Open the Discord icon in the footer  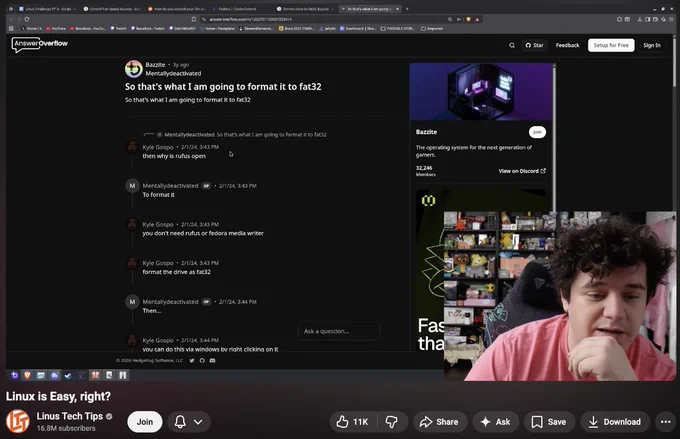pyautogui.click(x=212, y=360)
